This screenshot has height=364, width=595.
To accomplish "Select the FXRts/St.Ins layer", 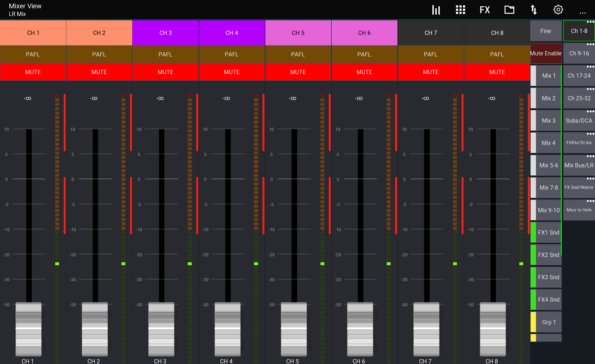I will [579, 143].
